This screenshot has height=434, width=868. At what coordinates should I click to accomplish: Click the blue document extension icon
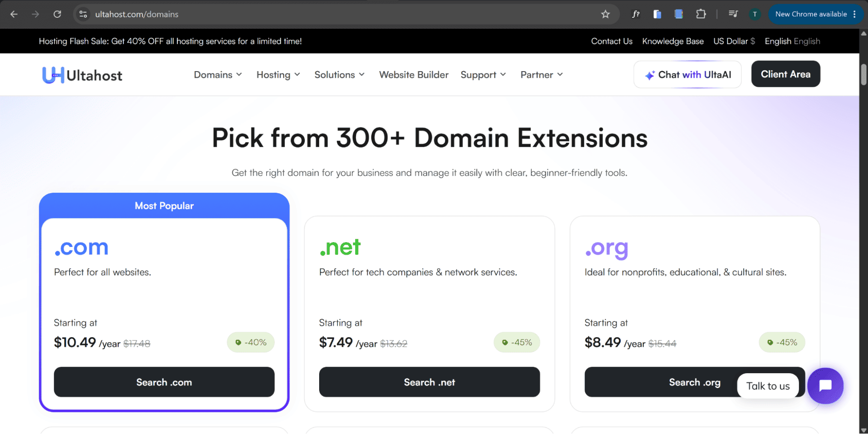(657, 14)
